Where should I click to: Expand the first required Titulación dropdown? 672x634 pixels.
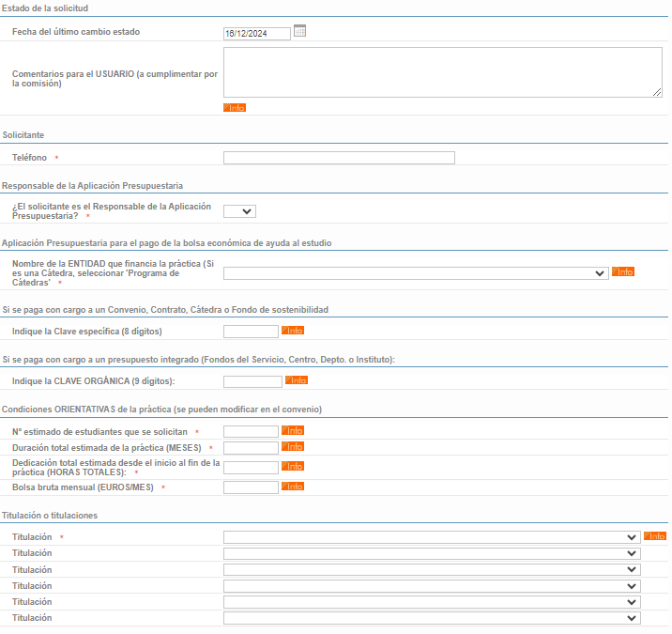coord(432,537)
